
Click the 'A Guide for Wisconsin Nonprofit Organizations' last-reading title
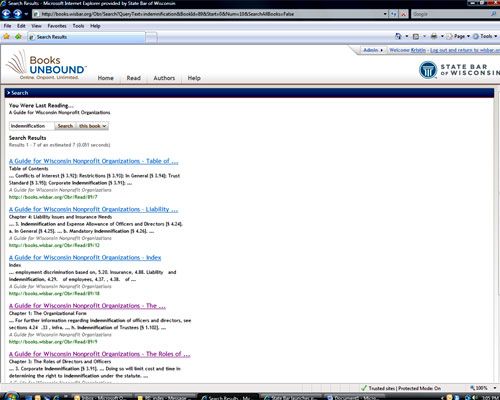coord(60,113)
